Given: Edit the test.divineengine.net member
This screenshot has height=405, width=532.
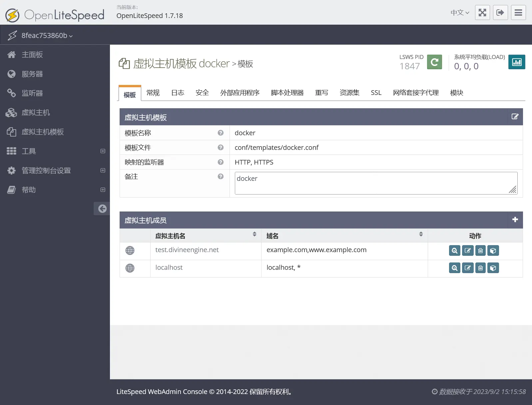Looking at the screenshot, I should 468,250.
